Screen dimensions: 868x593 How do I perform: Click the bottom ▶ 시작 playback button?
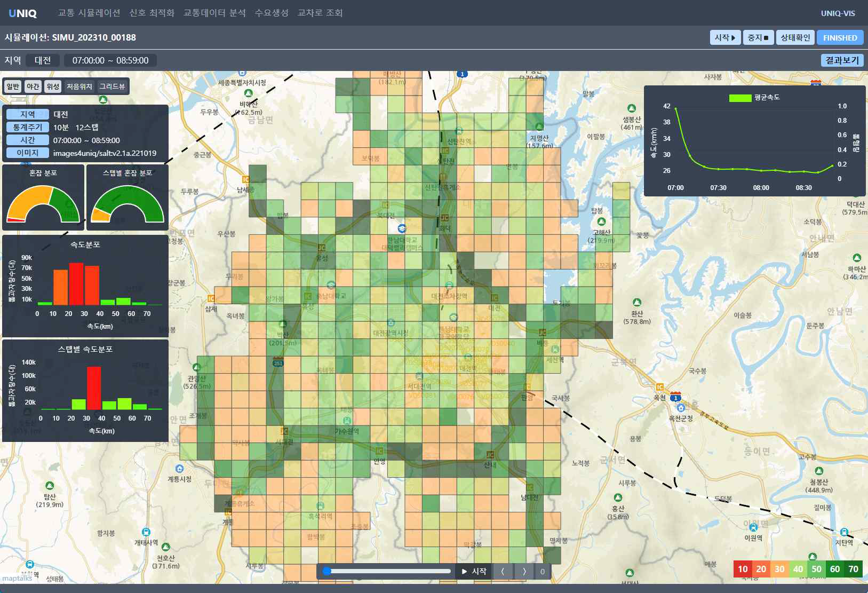point(474,571)
